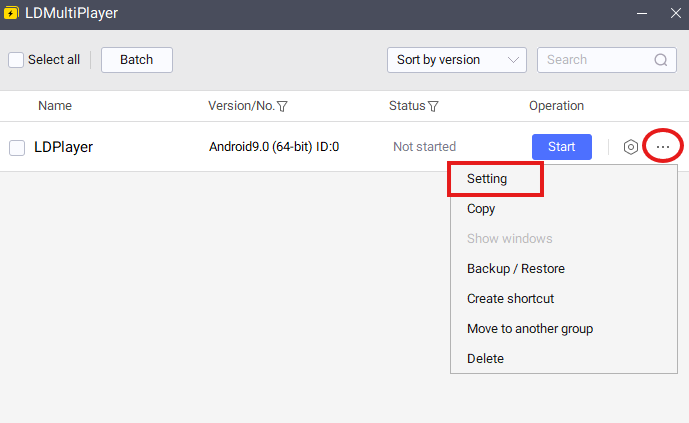Image resolution: width=689 pixels, height=423 pixels.
Task: Open the three-dot more options menu
Action: 663,147
